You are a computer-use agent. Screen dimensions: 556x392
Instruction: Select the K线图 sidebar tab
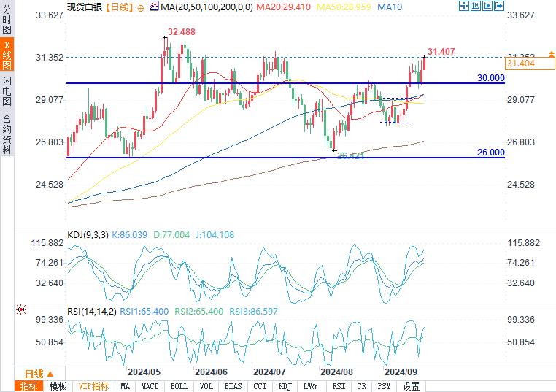7,55
